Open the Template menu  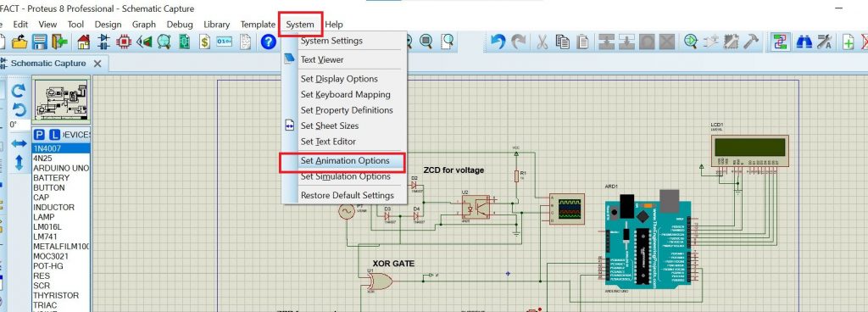click(258, 25)
